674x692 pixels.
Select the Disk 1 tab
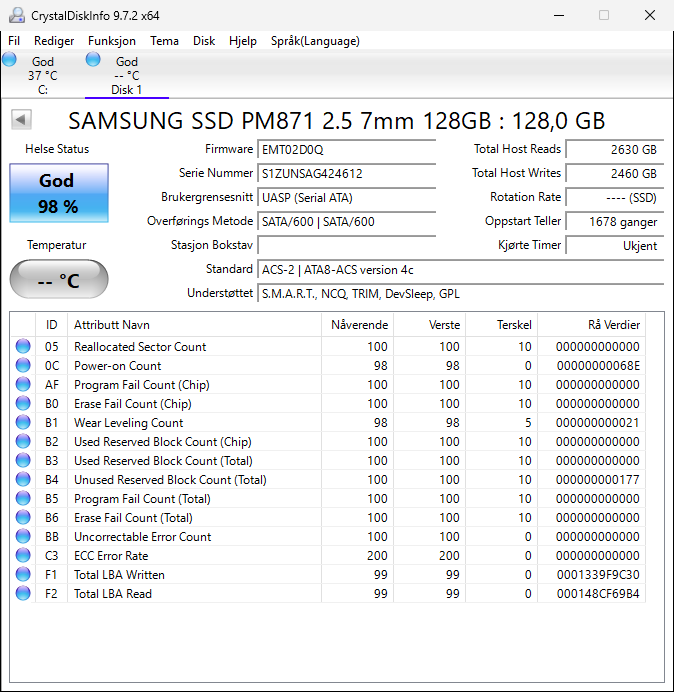(x=127, y=75)
